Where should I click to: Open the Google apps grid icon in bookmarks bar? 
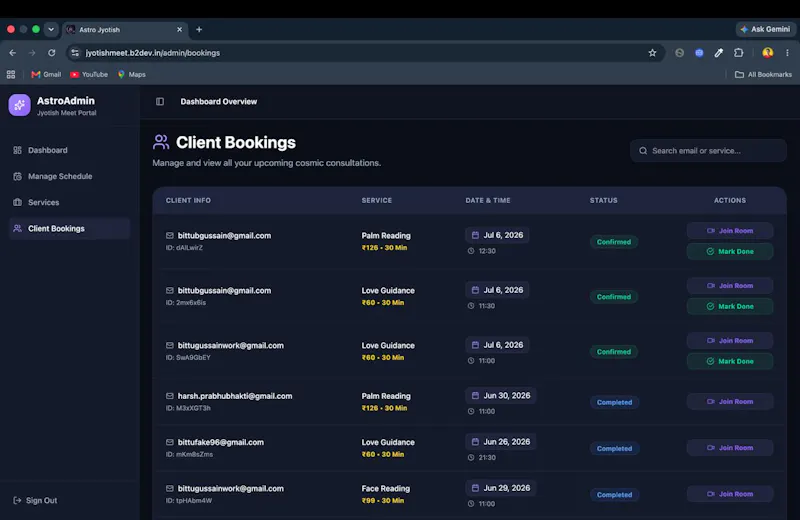[11, 75]
